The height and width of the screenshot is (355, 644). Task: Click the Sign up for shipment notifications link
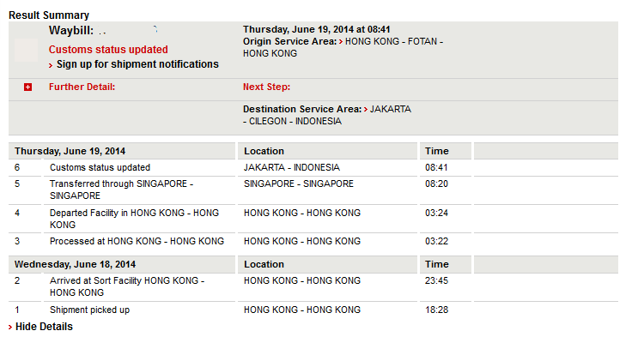tap(137, 64)
